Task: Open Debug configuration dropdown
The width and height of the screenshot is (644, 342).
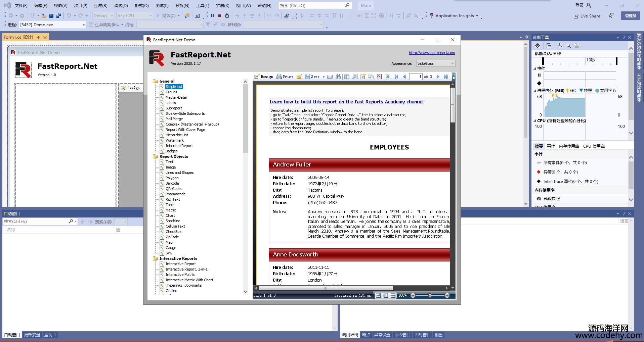Action: pyautogui.click(x=103, y=16)
